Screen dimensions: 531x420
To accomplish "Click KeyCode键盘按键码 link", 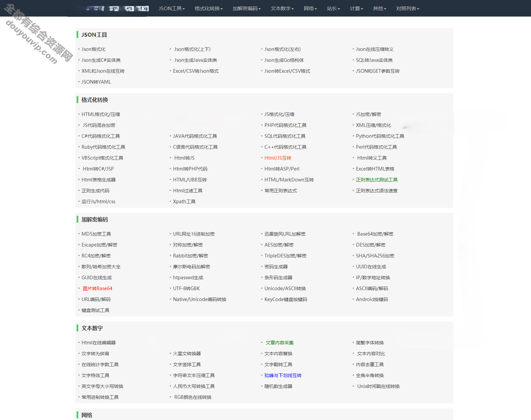I will (x=286, y=299).
